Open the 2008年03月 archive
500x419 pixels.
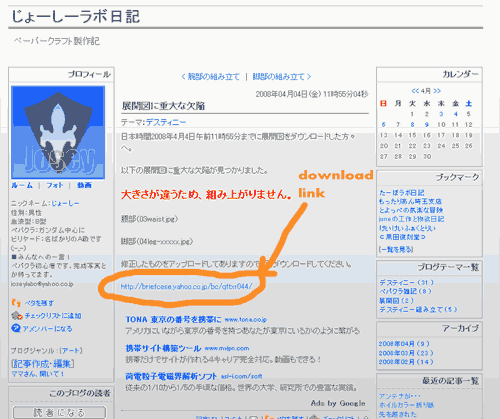406,353
